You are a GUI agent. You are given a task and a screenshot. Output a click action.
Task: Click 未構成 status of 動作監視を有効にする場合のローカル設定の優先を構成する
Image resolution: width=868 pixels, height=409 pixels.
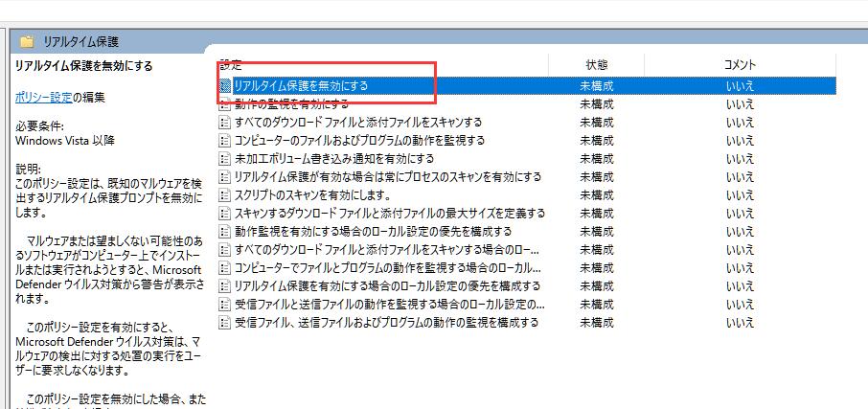pos(597,232)
